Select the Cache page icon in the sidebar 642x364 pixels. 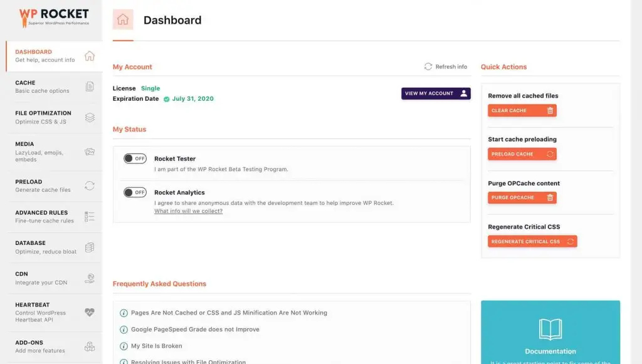click(90, 86)
